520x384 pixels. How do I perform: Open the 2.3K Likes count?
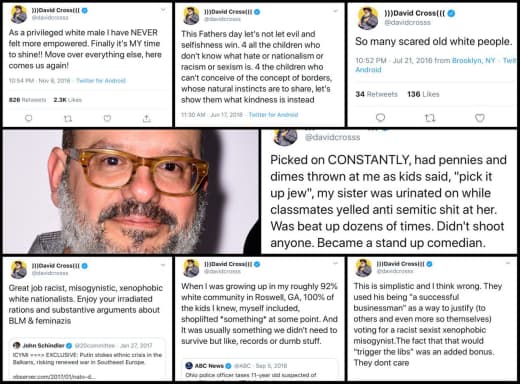pos(67,100)
